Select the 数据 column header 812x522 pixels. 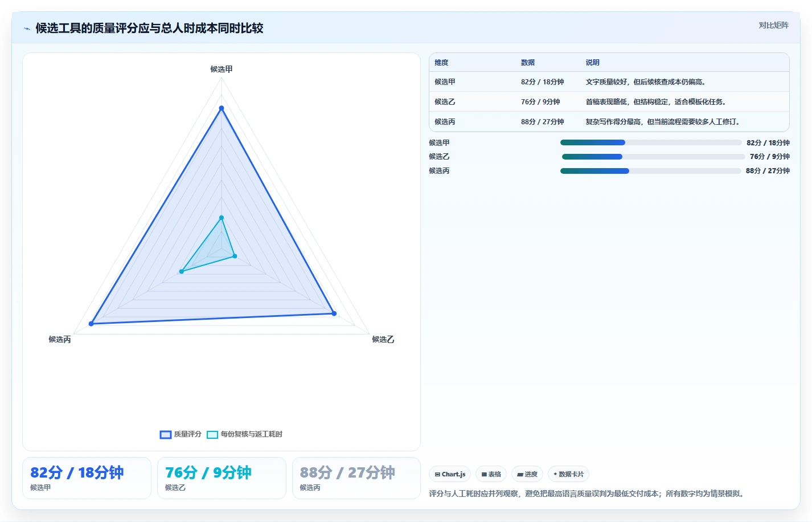pyautogui.click(x=528, y=63)
